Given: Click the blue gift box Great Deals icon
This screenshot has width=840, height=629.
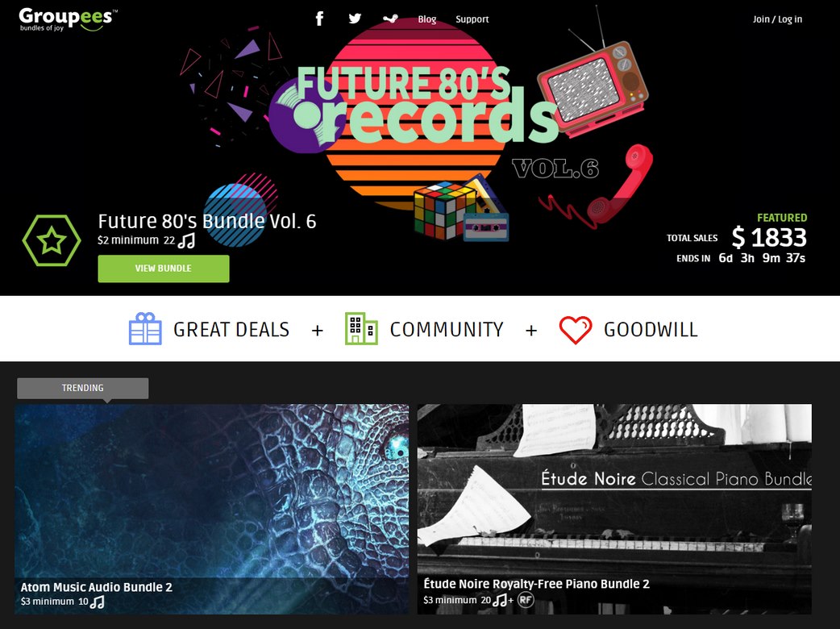Looking at the screenshot, I should (145, 328).
